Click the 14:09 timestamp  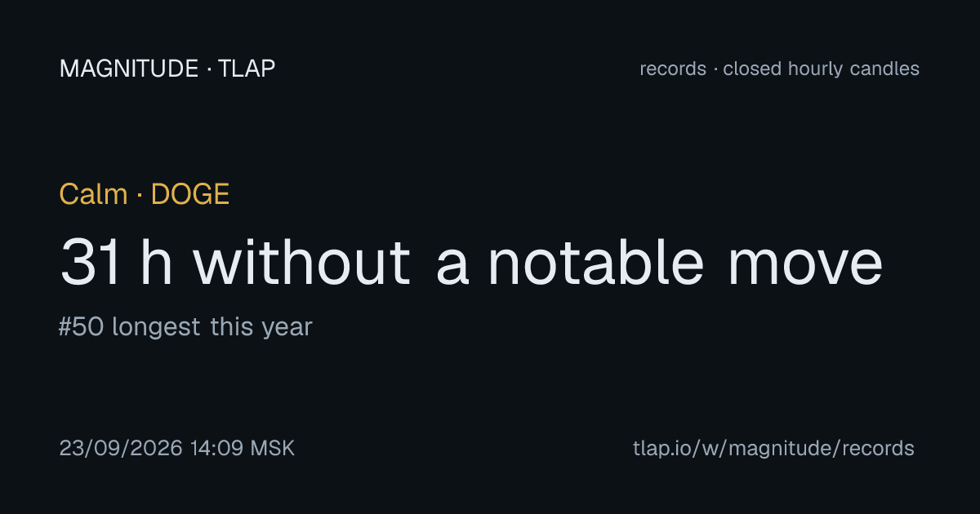coord(217,448)
